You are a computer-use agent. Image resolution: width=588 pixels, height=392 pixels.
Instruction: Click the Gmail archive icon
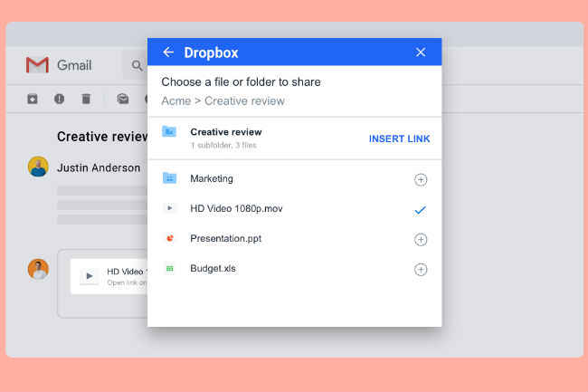click(x=33, y=99)
